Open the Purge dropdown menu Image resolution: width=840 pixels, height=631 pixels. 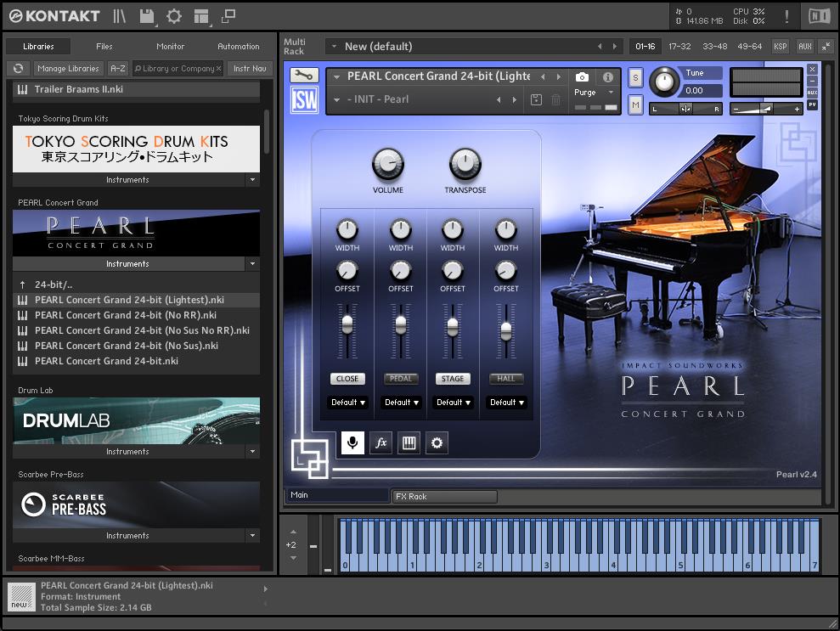point(594,93)
